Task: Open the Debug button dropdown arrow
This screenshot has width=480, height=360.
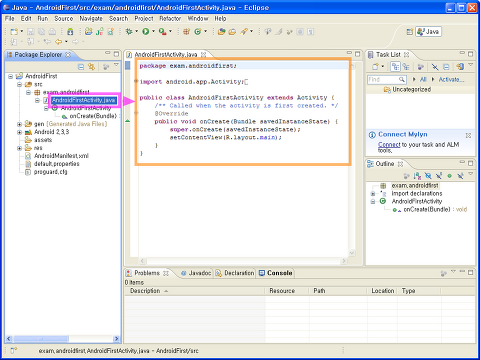Action: point(136,31)
